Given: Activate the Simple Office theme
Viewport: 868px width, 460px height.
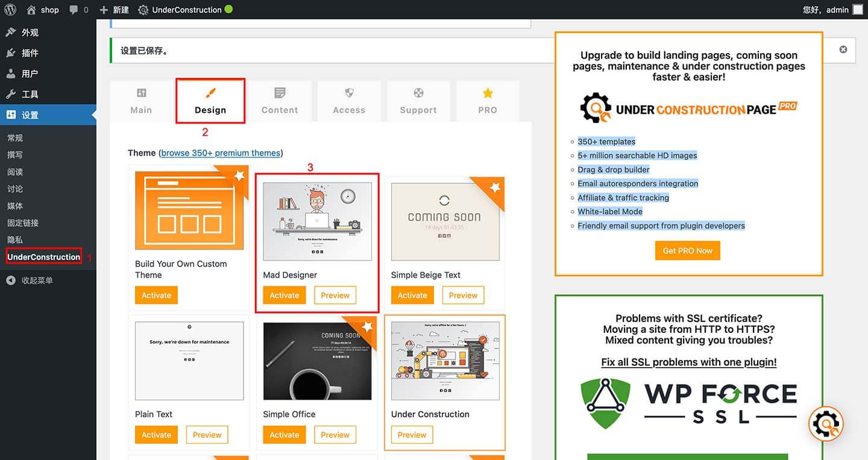Looking at the screenshot, I should (x=285, y=435).
